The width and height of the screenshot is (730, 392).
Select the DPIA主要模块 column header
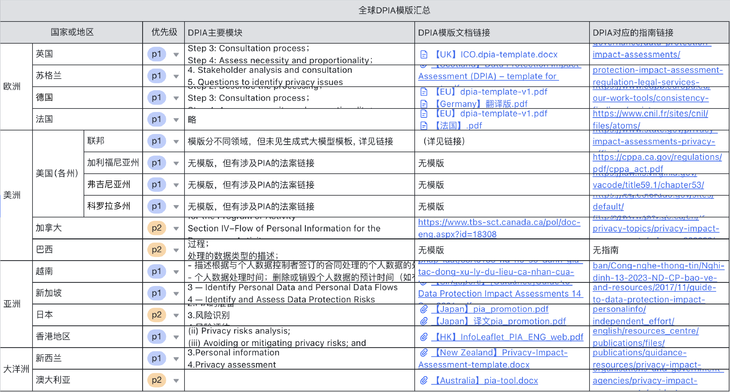(x=299, y=32)
